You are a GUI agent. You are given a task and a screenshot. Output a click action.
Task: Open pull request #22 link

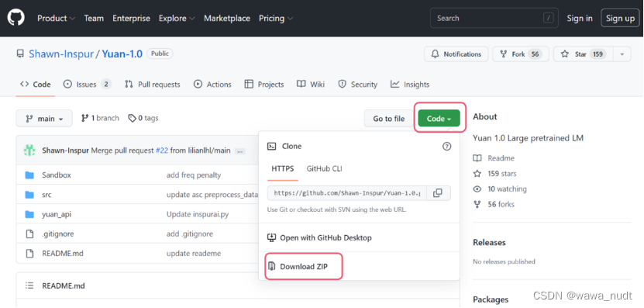[162, 151]
